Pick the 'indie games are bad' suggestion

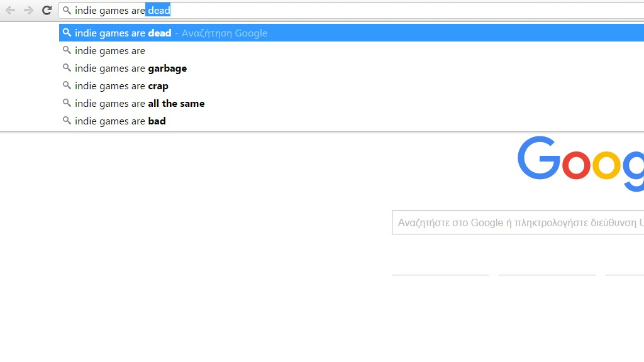coord(352,121)
